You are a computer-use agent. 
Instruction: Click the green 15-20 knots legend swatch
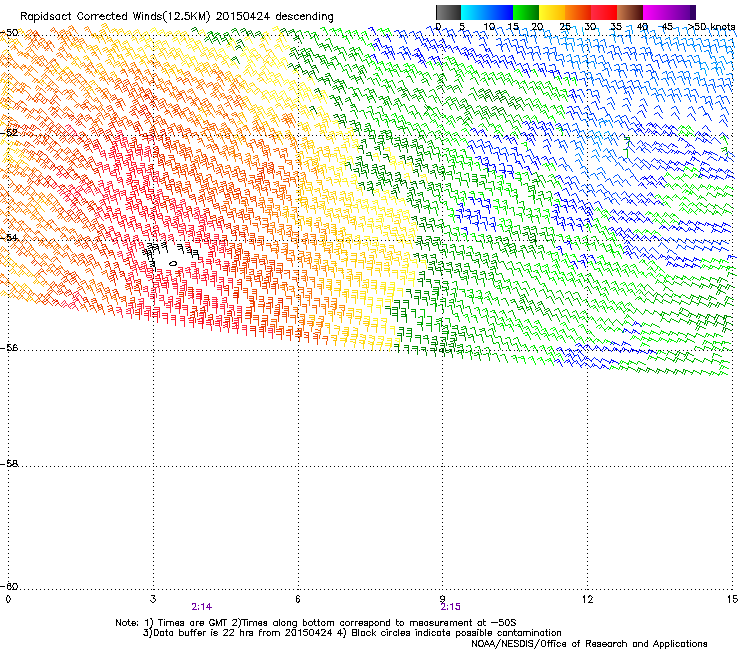526,12
